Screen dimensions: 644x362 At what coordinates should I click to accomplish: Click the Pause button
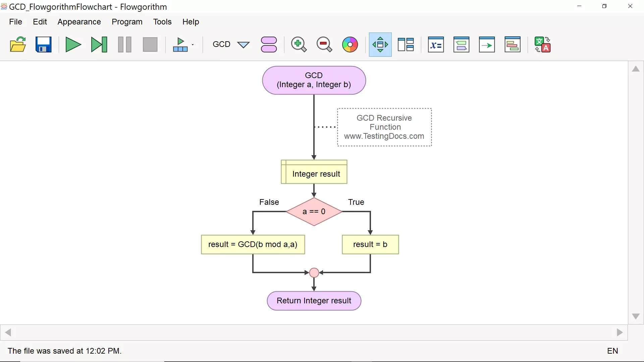(x=124, y=44)
